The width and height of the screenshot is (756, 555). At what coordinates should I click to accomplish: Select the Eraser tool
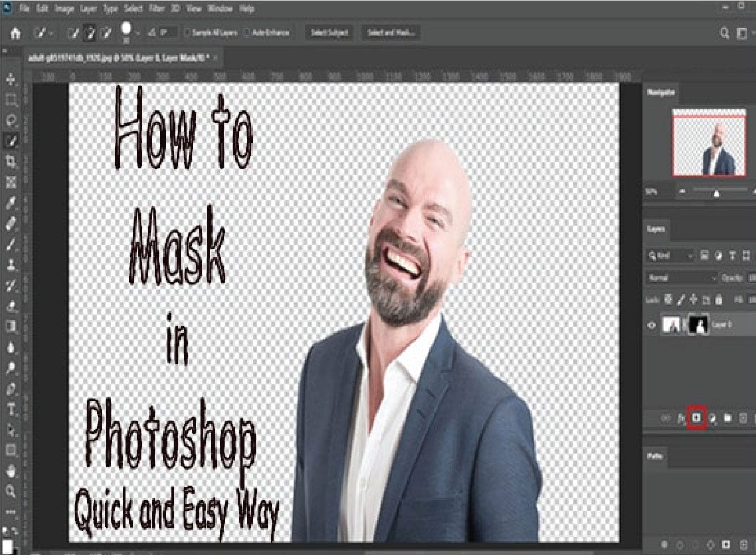11,306
